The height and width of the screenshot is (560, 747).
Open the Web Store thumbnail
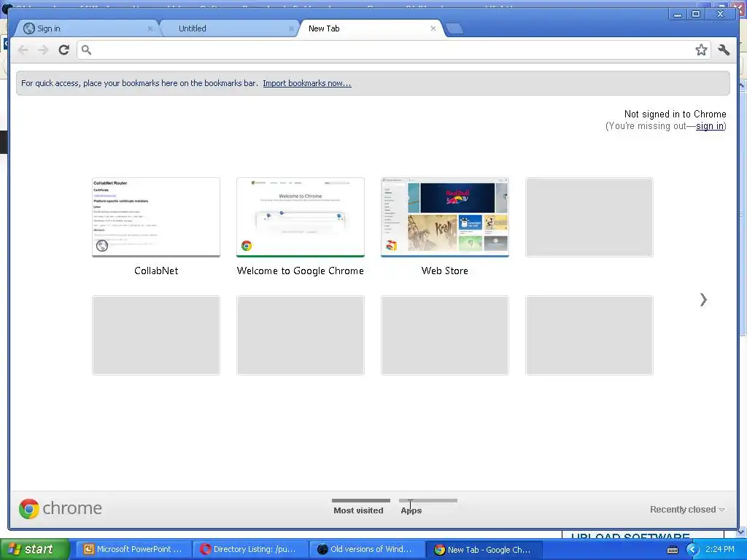(444, 217)
